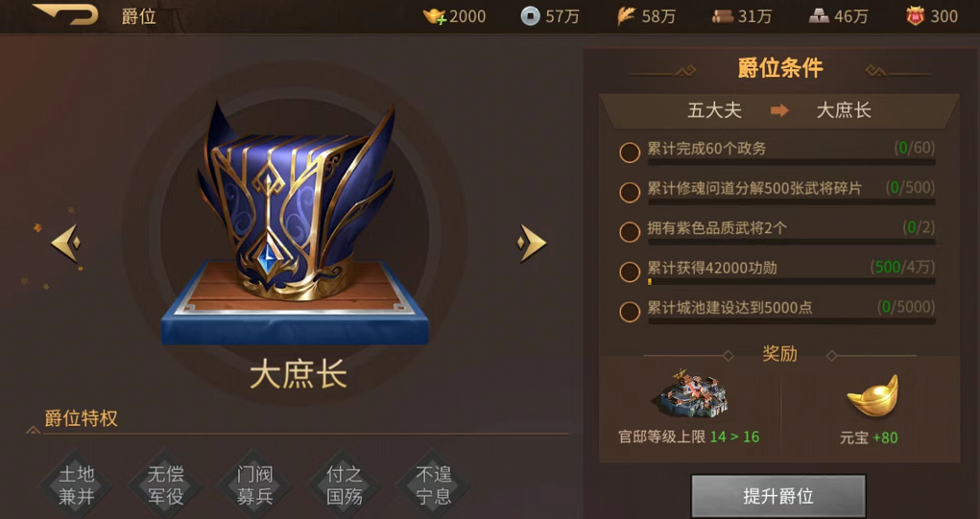Tap the 门阀募兵 privilege icon
Image resolution: width=980 pixels, height=519 pixels.
point(255,484)
